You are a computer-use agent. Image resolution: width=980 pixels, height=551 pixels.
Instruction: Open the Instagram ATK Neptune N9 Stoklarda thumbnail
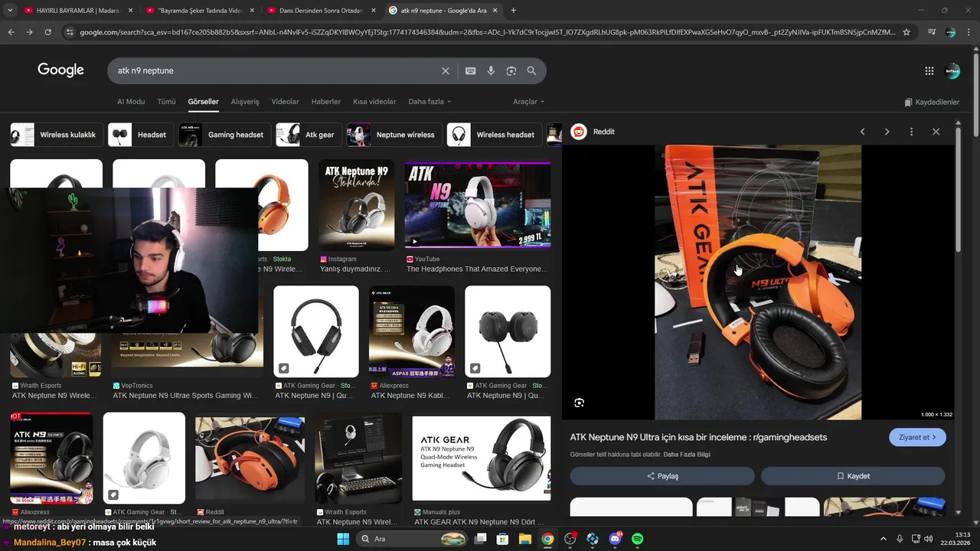click(x=357, y=205)
